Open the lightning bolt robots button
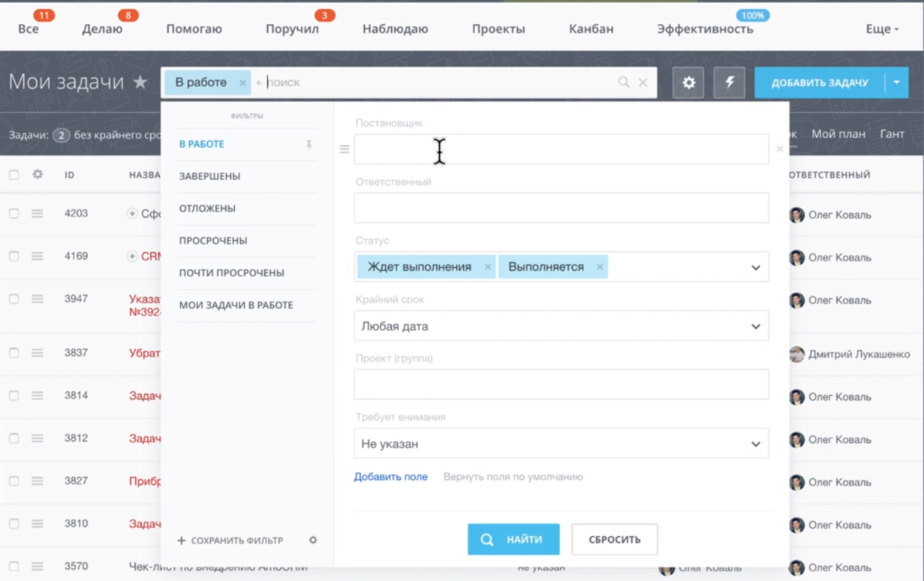This screenshot has height=581, width=924. pyautogui.click(x=729, y=83)
